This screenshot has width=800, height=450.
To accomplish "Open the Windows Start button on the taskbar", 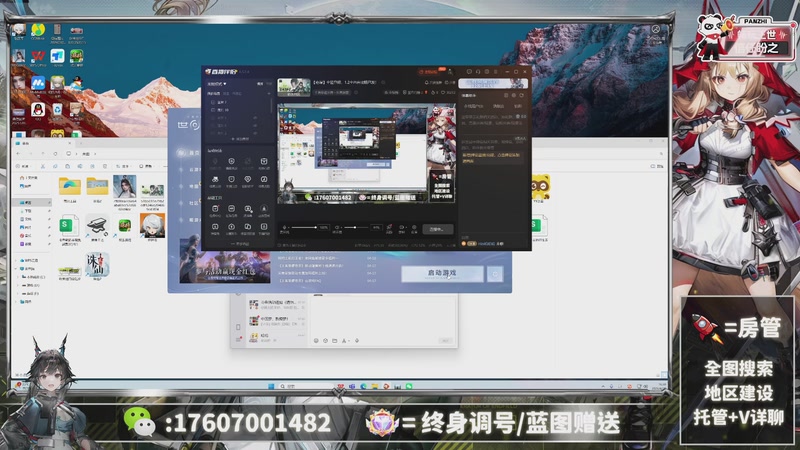I will pyautogui.click(x=270, y=384).
